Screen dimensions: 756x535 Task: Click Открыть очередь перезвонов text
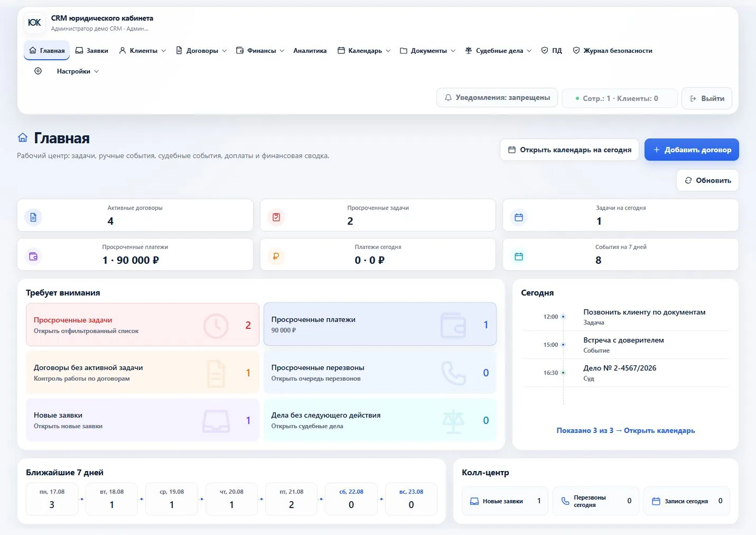[316, 379]
